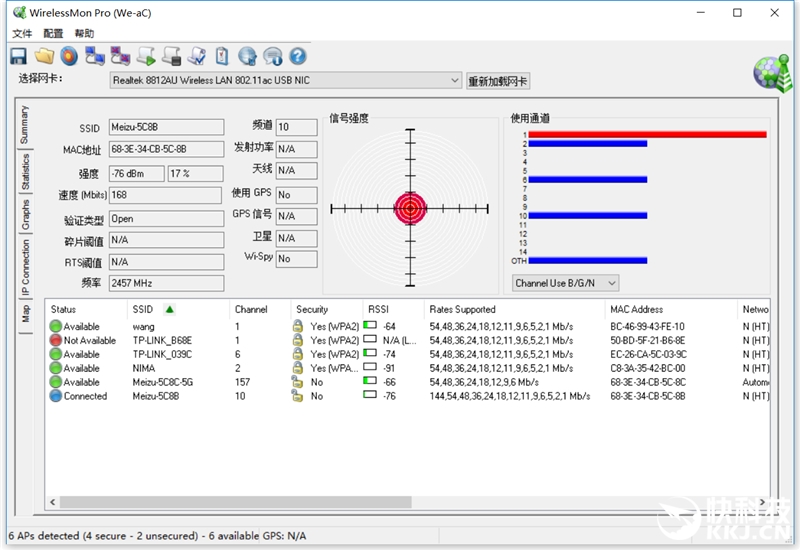The image size is (800, 550).
Task: Click RSSI signal bar of Meizu-5C8C-5G row
Action: (370, 381)
